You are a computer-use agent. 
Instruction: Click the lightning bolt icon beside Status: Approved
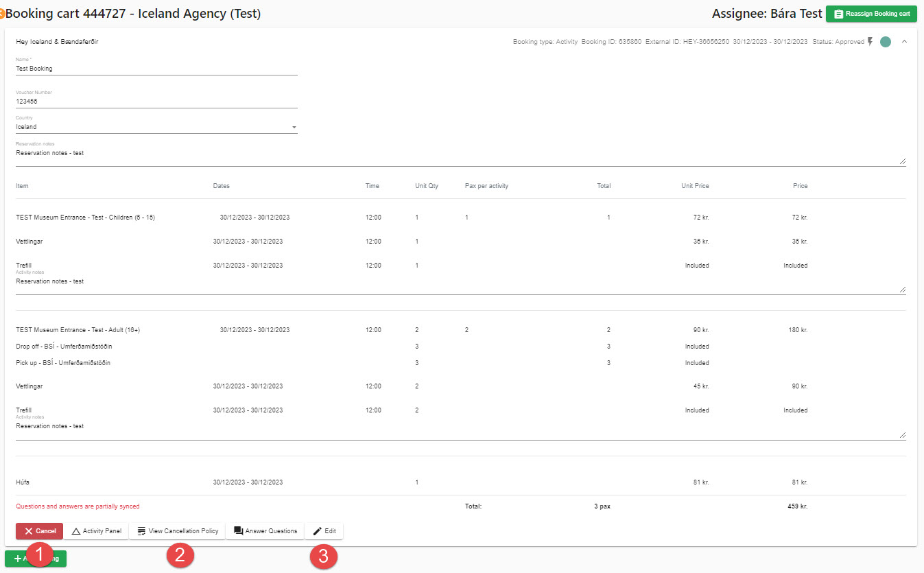tap(870, 41)
